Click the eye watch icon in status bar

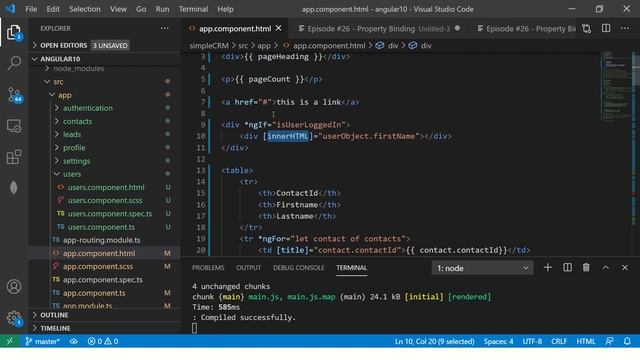click(x=73, y=341)
